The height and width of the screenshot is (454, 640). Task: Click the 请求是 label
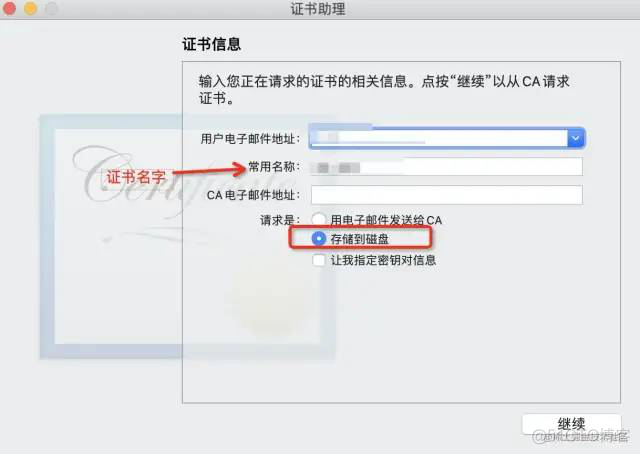pos(280,220)
